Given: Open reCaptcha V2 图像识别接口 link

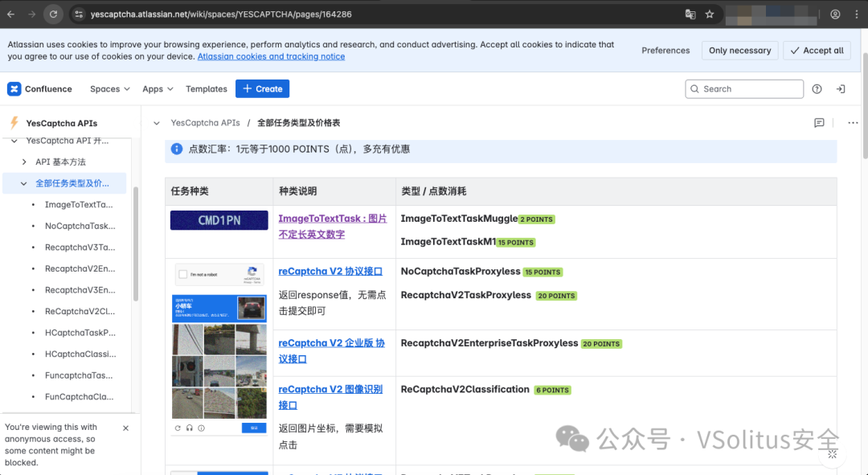Looking at the screenshot, I should click(330, 397).
